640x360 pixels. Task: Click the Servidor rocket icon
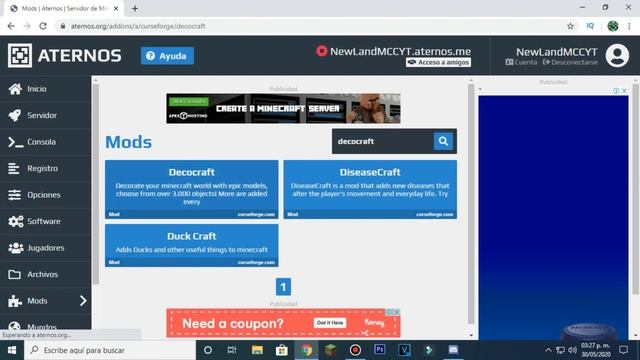(15, 115)
